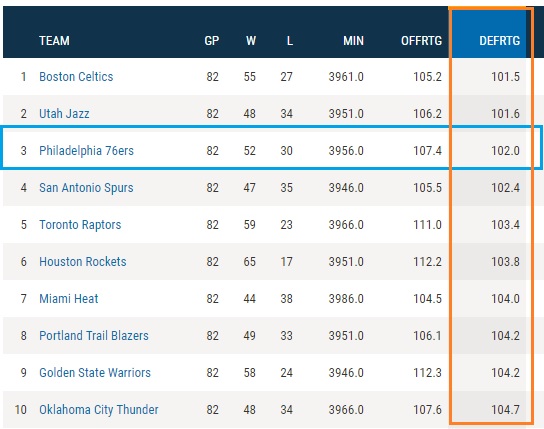The image size is (544, 429).
Task: Select the 112.3 OFFRTG value for Warriors
Action: tap(427, 372)
